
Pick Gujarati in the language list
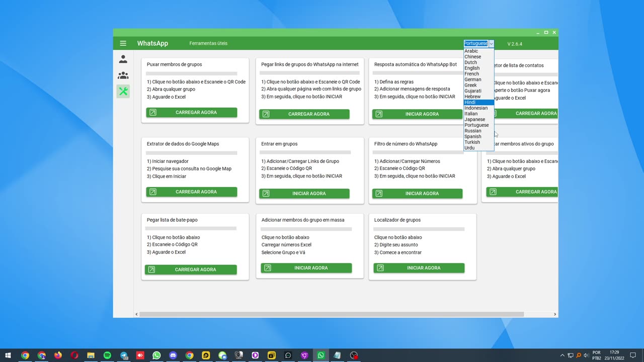478,91
